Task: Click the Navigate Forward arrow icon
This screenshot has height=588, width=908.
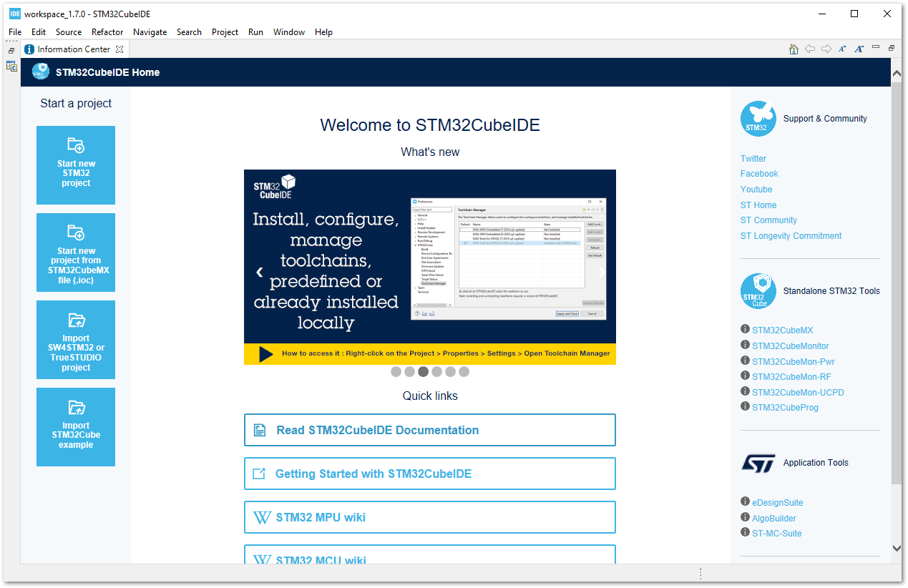Action: click(x=826, y=49)
